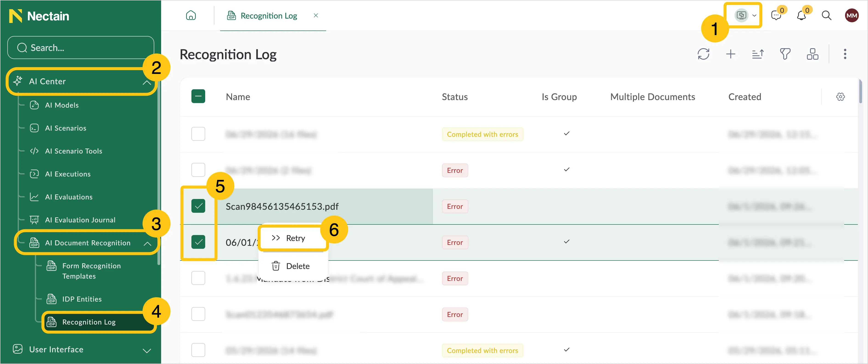Sort by the Created column header
Image resolution: width=868 pixels, height=364 pixels.
coord(745,97)
